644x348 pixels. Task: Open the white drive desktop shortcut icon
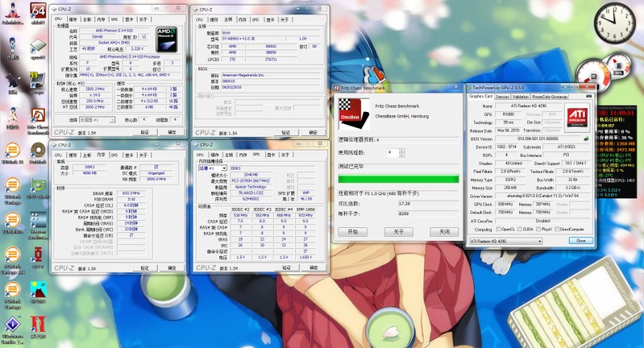[38, 46]
